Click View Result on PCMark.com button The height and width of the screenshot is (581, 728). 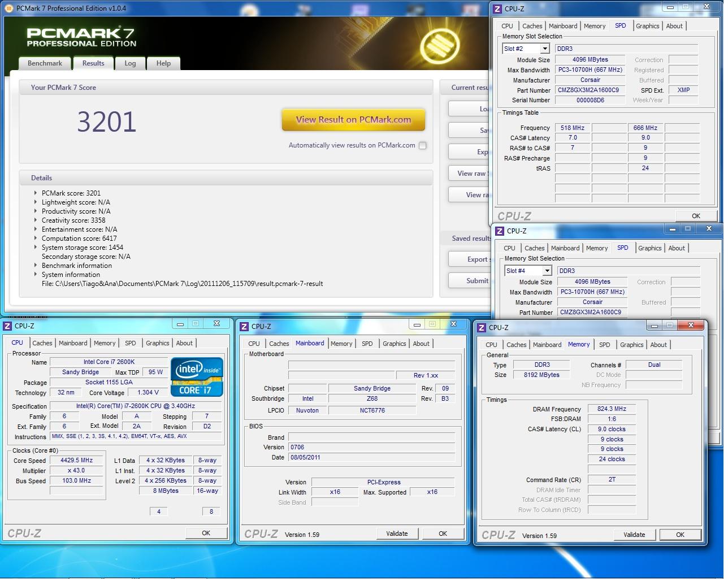353,120
